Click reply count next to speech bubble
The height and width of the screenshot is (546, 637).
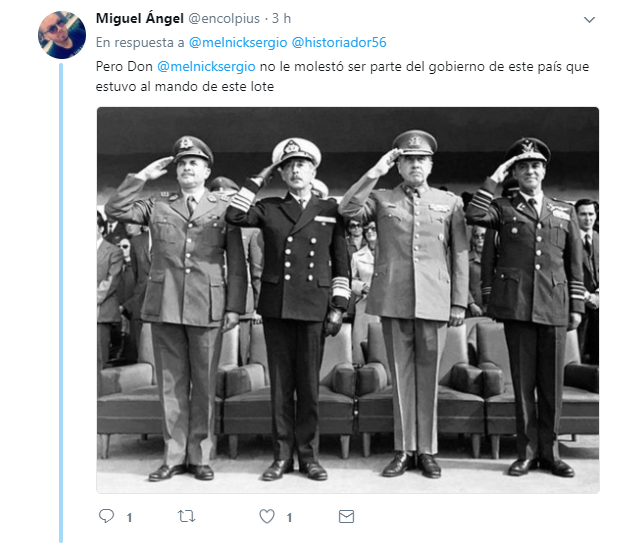(129, 518)
